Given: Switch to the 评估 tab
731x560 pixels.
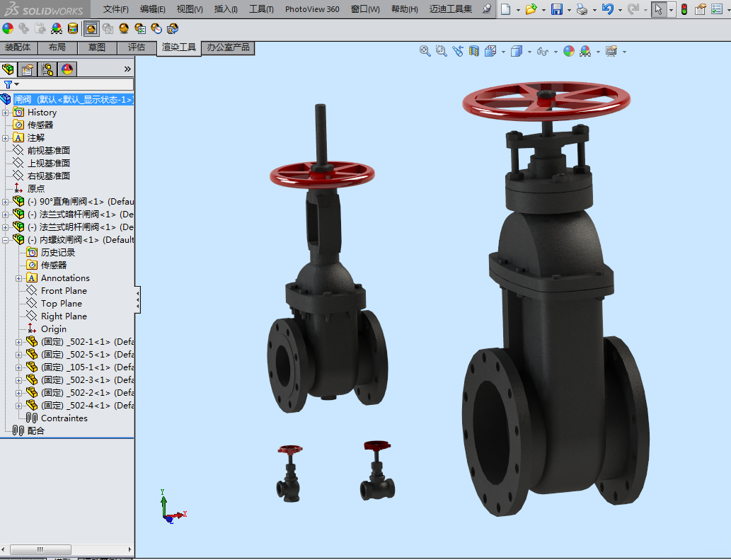Looking at the screenshot, I should [x=136, y=47].
